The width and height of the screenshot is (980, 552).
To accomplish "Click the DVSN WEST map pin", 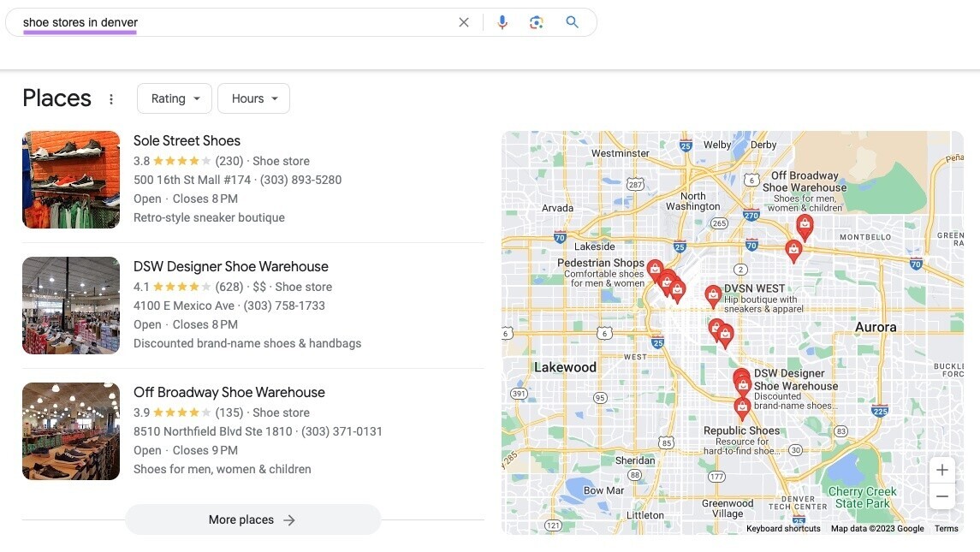I will point(713,294).
